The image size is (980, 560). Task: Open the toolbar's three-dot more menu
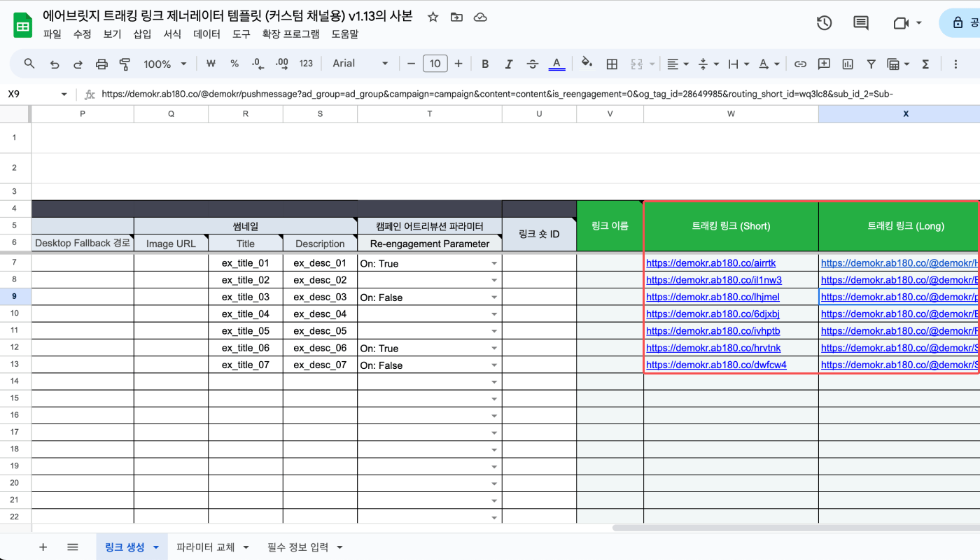[x=955, y=64]
